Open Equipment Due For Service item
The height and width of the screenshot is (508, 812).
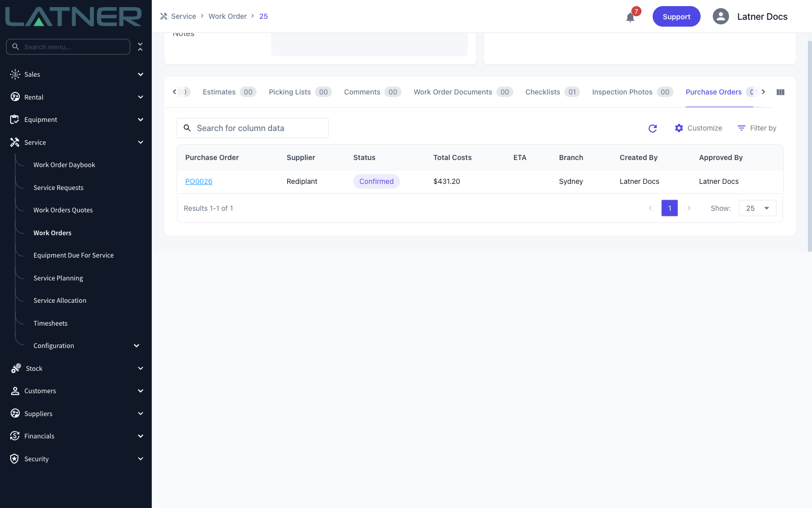[74, 256]
